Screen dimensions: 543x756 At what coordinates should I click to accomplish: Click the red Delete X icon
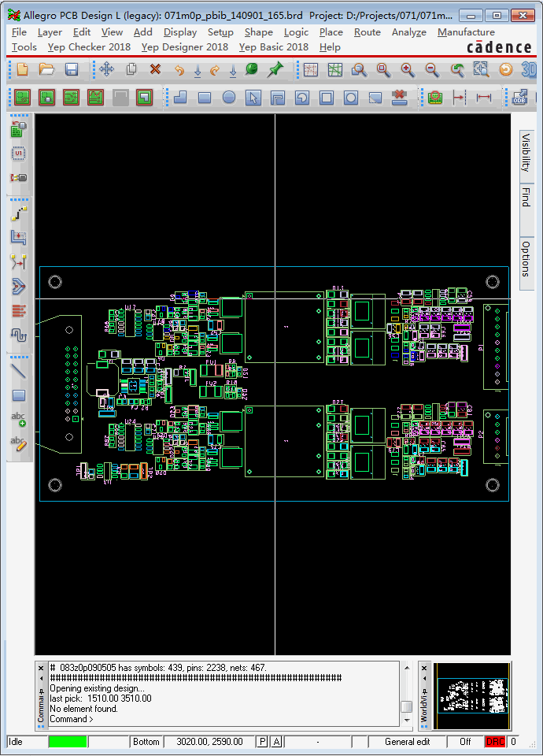point(155,70)
